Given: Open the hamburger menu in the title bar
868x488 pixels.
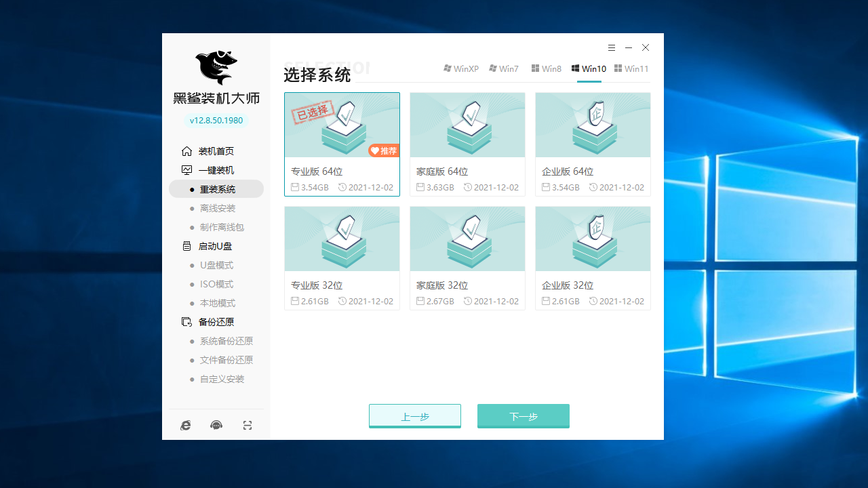Looking at the screenshot, I should (611, 47).
